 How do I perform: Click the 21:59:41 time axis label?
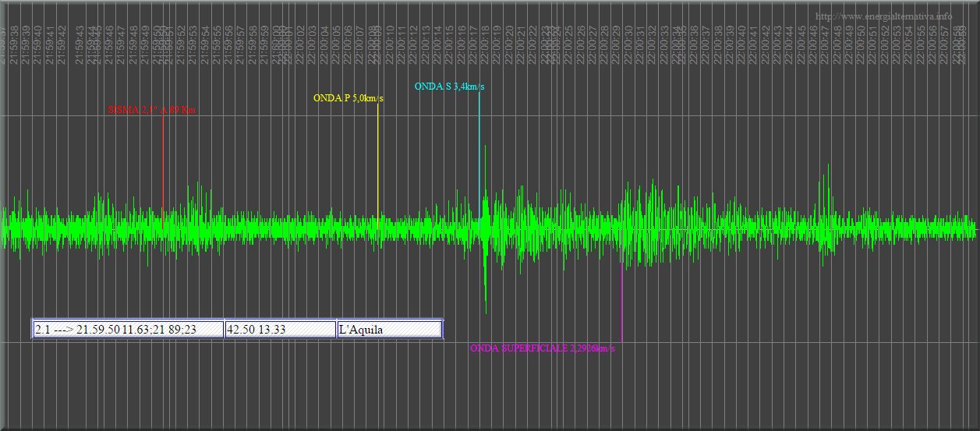(x=51, y=44)
